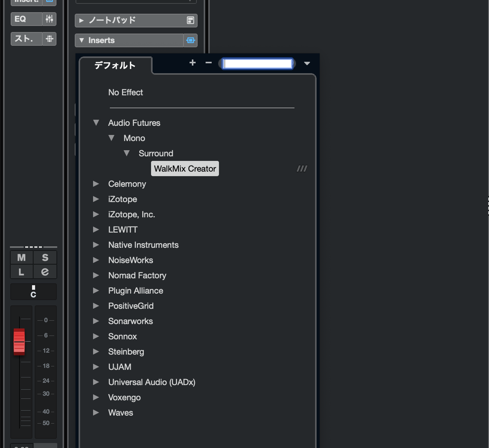Click the channel strip settings icon
Screen dimensions: 489x448
50,39
